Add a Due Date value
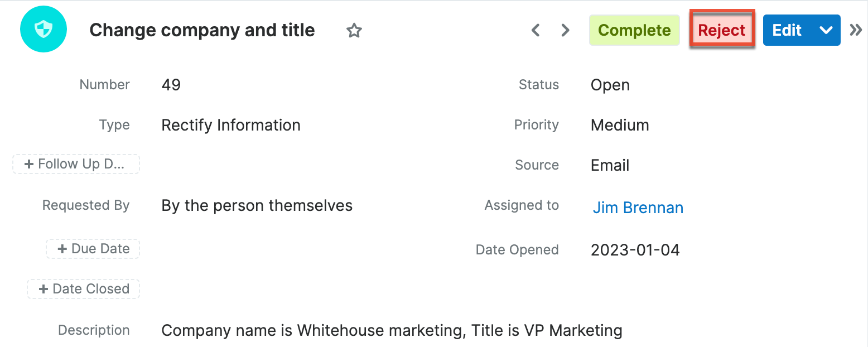Image resolution: width=868 pixels, height=347 pixels. point(93,249)
